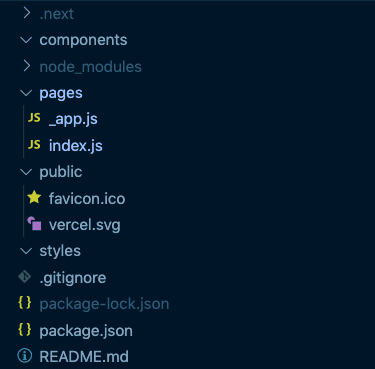This screenshot has height=369, width=375.
Task: Click the braces icon of package-lock.json
Action: (x=25, y=303)
